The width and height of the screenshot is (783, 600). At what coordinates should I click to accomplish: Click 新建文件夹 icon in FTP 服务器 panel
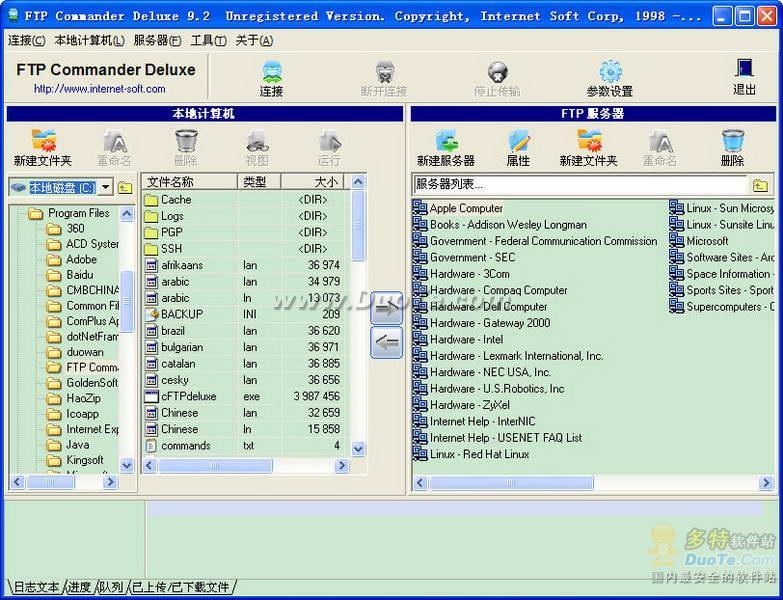(589, 148)
